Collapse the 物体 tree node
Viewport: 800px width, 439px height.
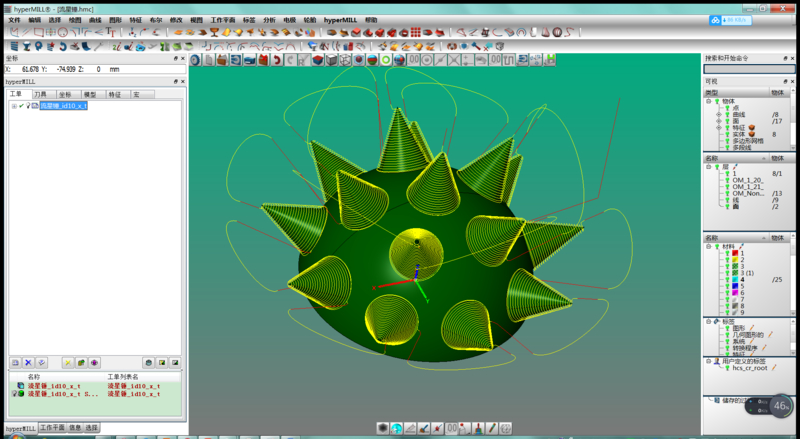pyautogui.click(x=709, y=101)
